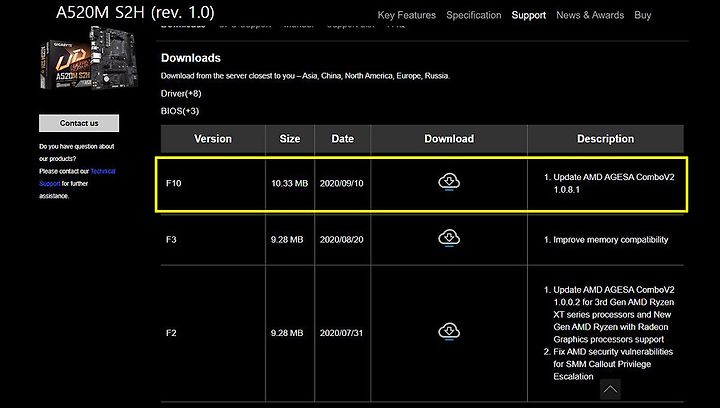Select the F10 version cell
The image size is (720, 408).
click(174, 184)
